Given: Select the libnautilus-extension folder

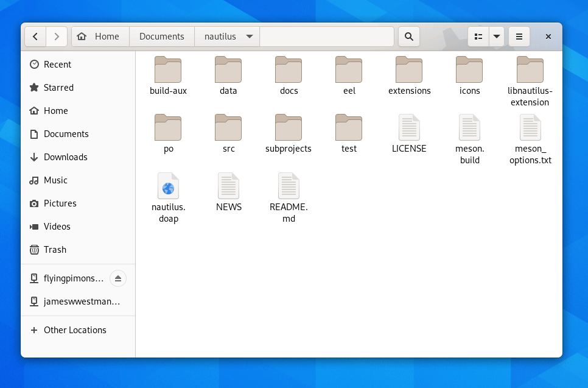Looking at the screenshot, I should pos(530,82).
